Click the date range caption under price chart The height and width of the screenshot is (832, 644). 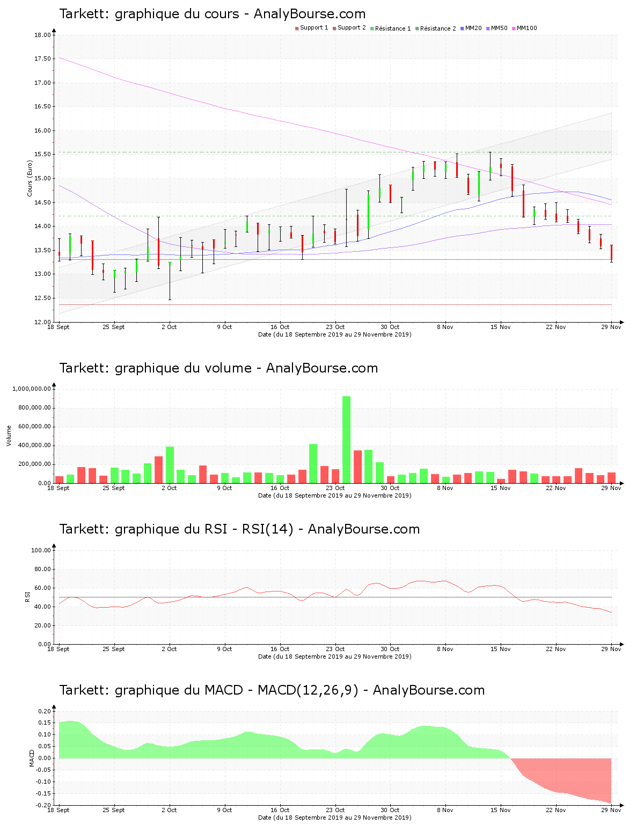[335, 334]
